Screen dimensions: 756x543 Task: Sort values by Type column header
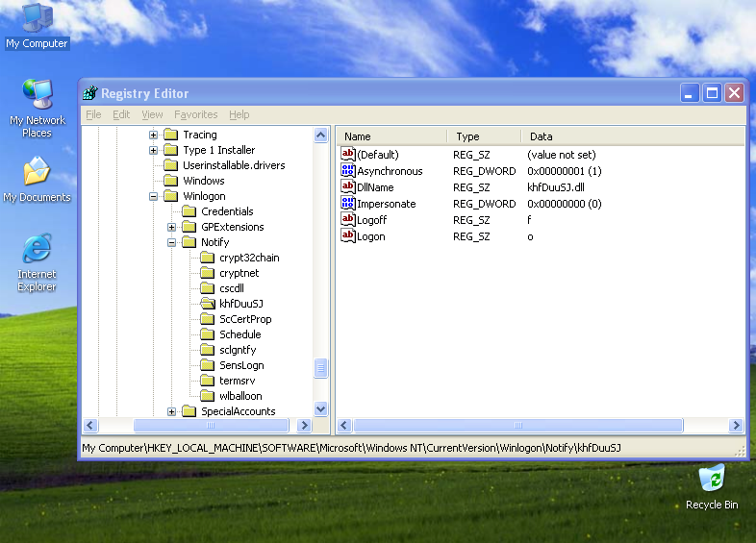click(x=484, y=136)
